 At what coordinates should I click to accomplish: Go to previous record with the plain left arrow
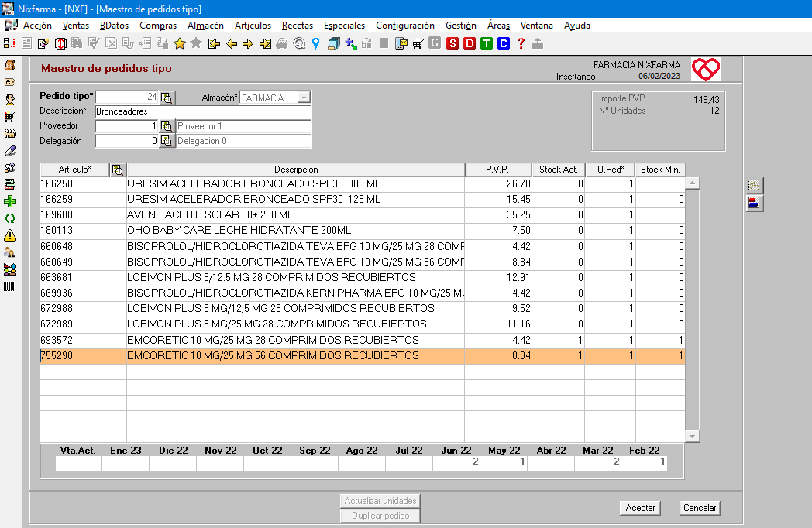click(232, 44)
